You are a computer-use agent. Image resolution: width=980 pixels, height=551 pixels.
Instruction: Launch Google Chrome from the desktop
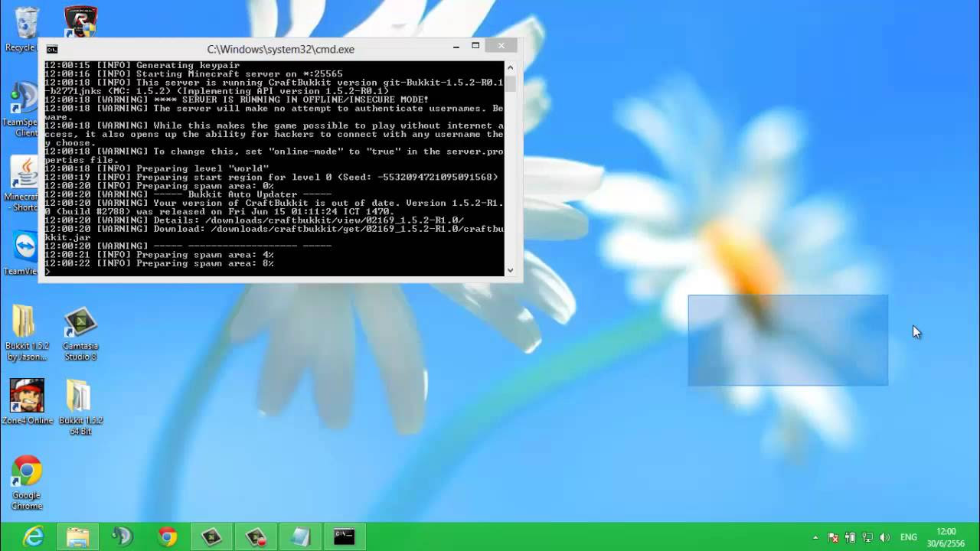tap(27, 484)
